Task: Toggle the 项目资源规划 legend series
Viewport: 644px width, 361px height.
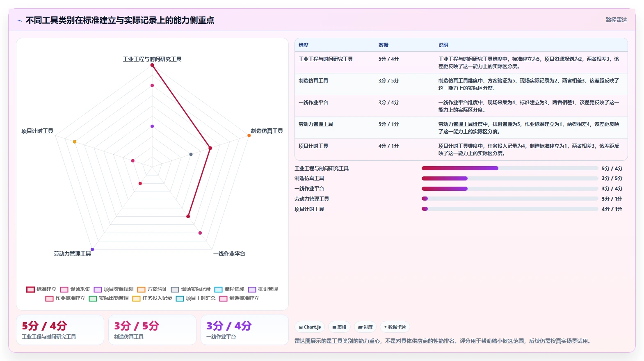Action: 114,289
